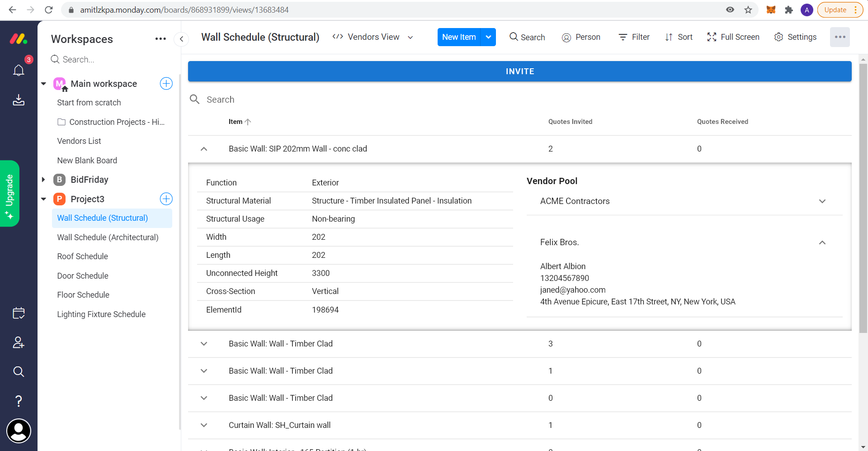Expand the BidFriday workspace
Screen dimensions: 868x451
(x=43, y=180)
